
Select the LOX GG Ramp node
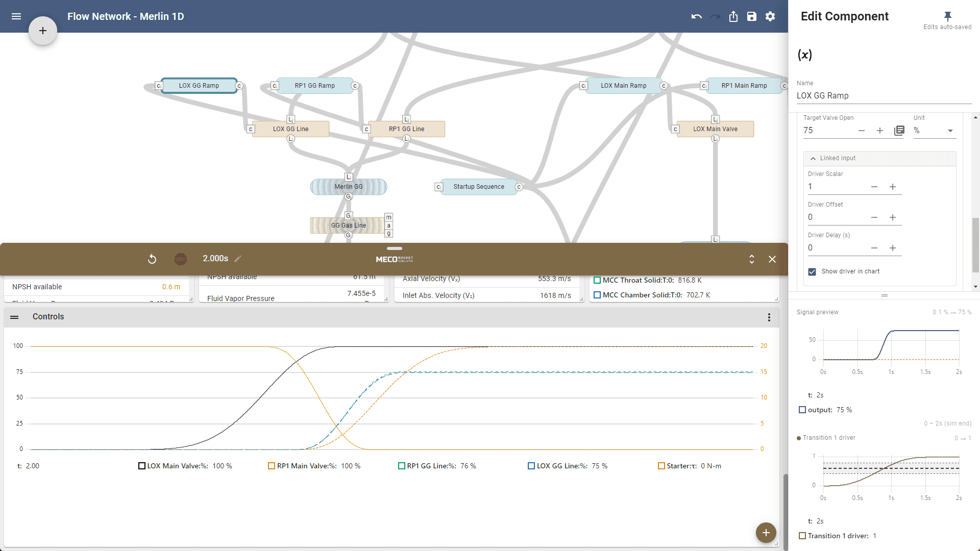coord(199,86)
